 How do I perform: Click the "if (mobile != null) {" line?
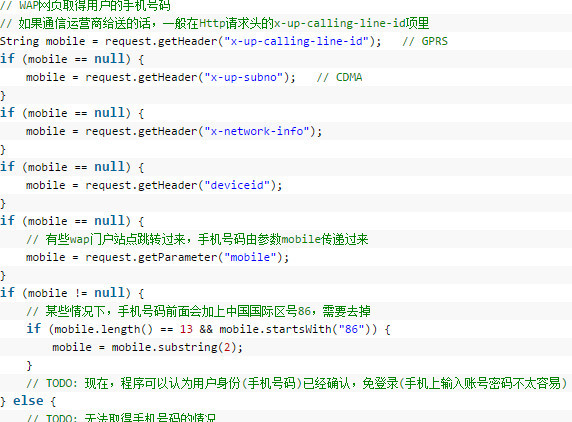click(x=72, y=293)
